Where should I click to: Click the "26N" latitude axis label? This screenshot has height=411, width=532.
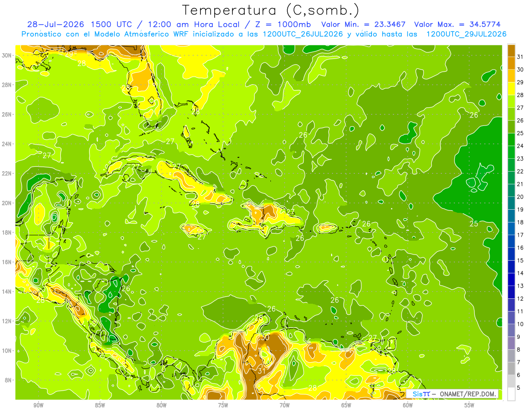pos(7,114)
